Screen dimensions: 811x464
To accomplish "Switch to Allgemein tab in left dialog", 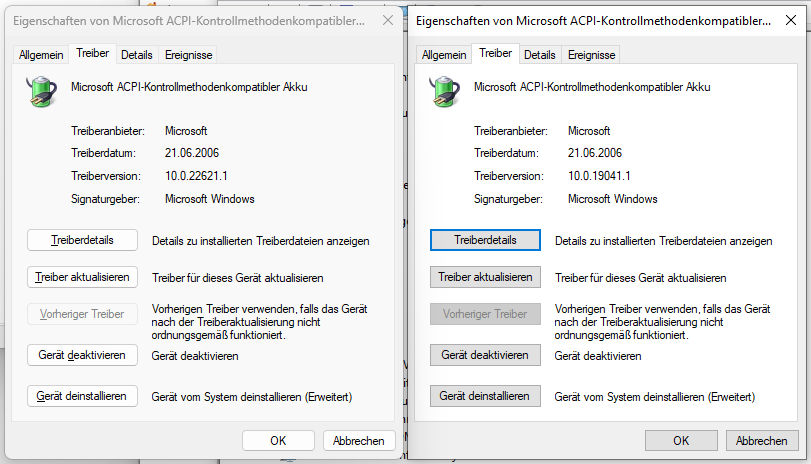I will [x=41, y=55].
